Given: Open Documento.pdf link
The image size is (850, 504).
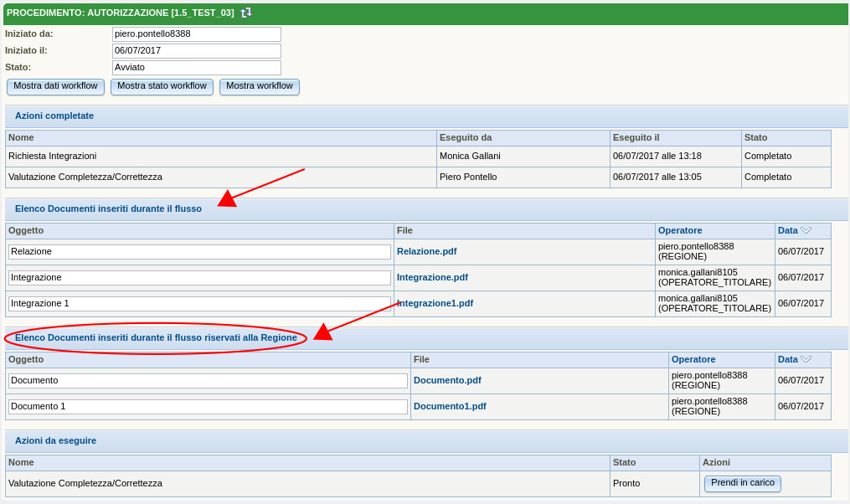Looking at the screenshot, I should tap(447, 380).
